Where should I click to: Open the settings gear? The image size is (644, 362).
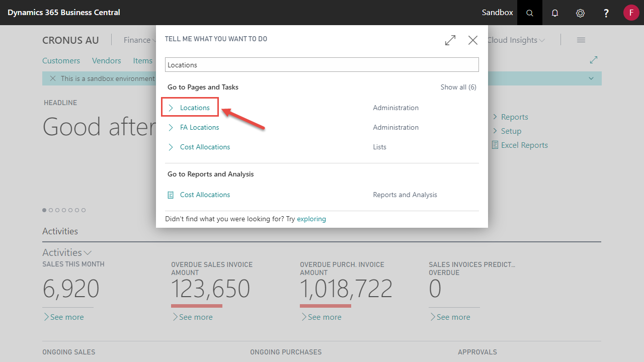[x=580, y=13]
